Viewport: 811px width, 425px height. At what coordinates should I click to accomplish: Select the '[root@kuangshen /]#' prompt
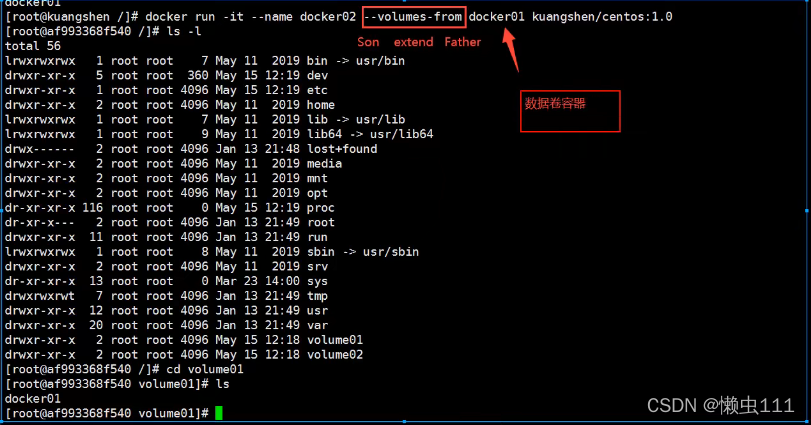[x=71, y=17]
